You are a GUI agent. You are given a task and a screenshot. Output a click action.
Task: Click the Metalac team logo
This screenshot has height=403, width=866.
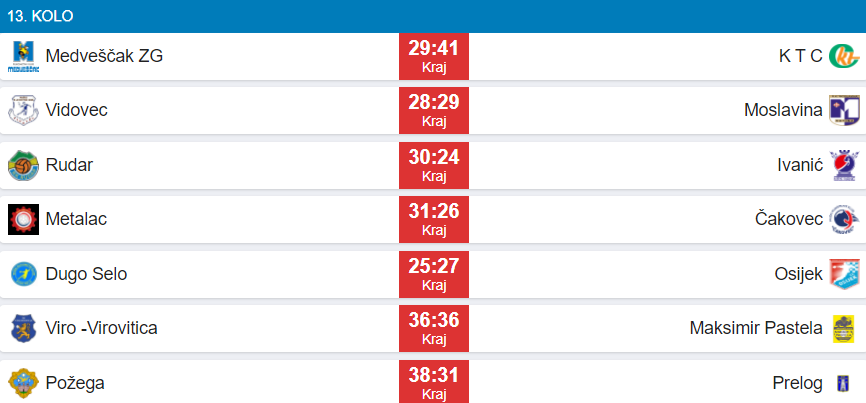tap(22, 219)
